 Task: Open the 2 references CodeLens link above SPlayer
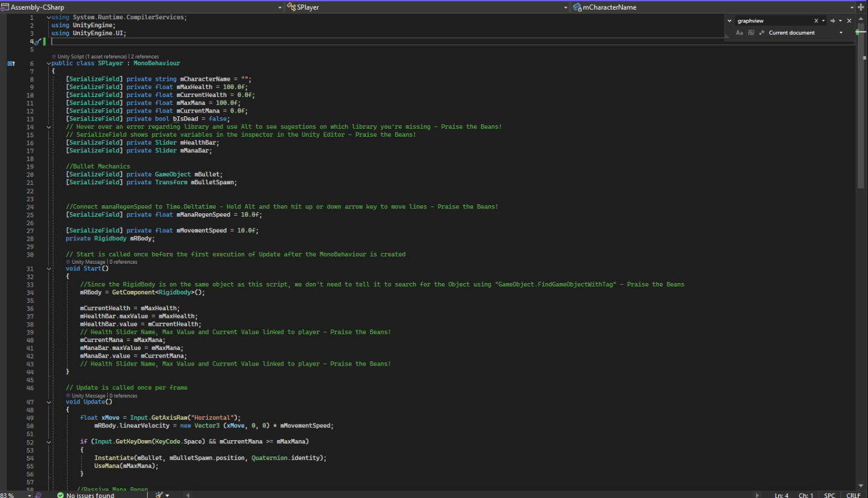tap(145, 57)
